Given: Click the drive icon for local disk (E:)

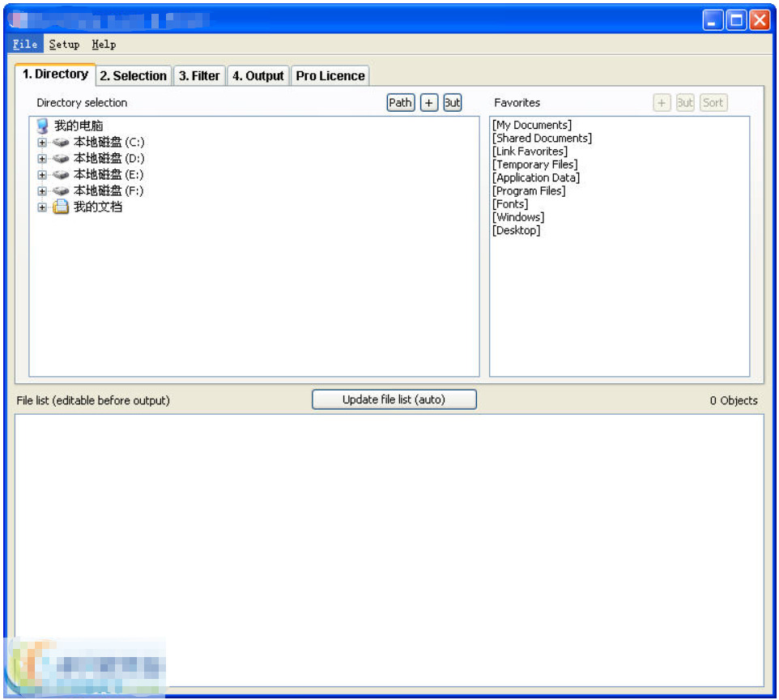Looking at the screenshot, I should (x=61, y=175).
